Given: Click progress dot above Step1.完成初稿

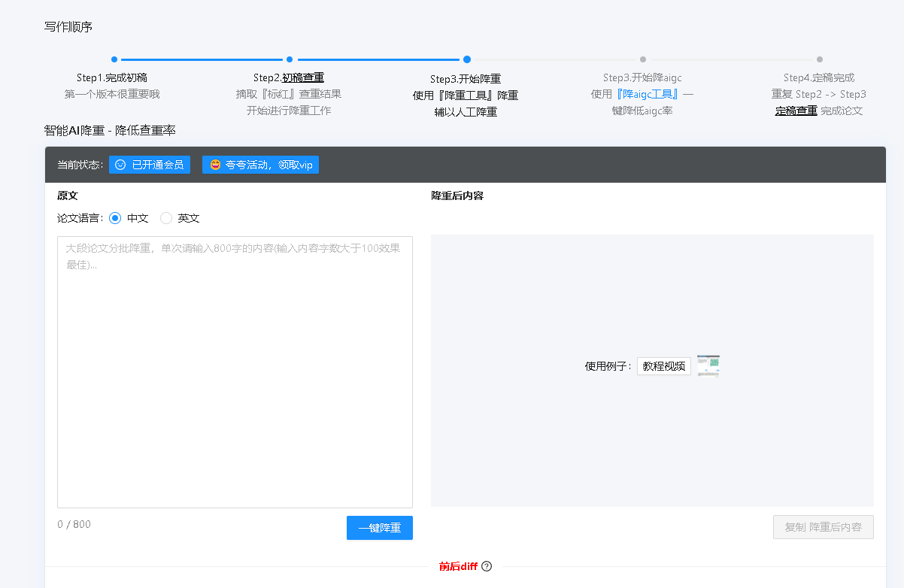Looking at the screenshot, I should (114, 59).
